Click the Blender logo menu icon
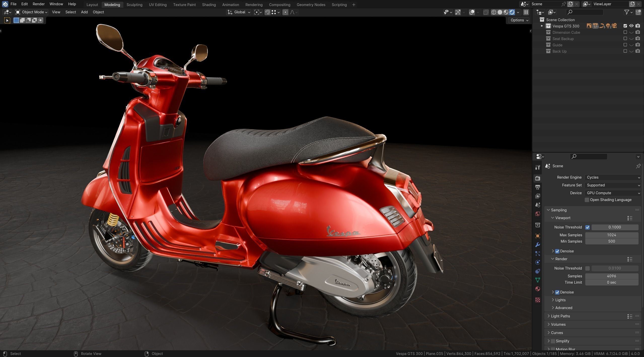644x357 pixels. [x=5, y=4]
